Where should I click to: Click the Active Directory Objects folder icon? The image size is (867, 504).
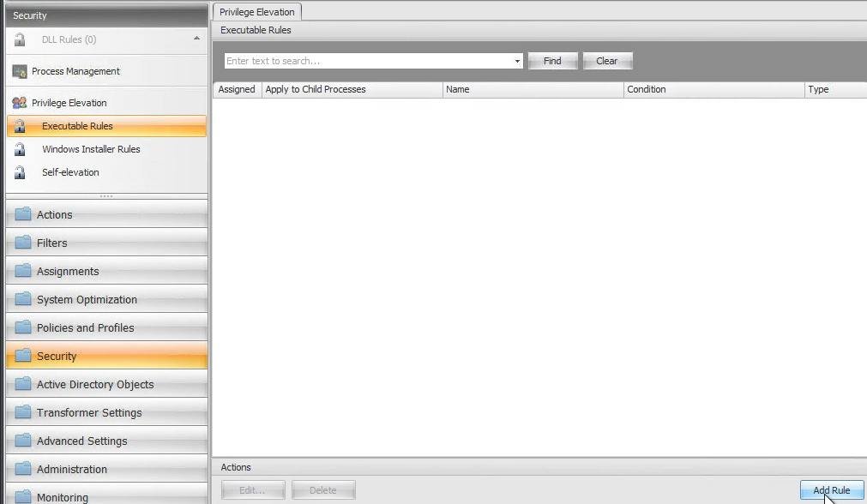coord(22,383)
